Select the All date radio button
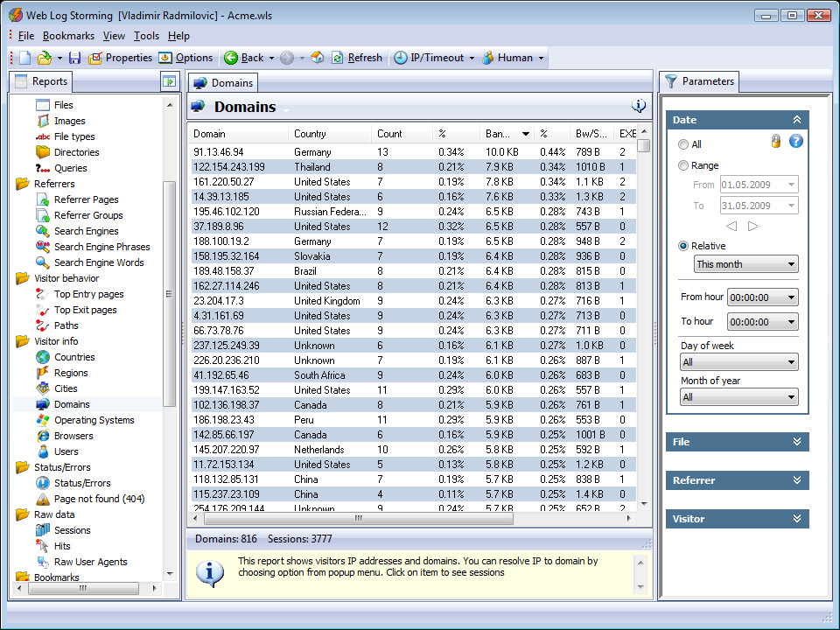Viewport: 840px width, 630px height. tap(683, 144)
